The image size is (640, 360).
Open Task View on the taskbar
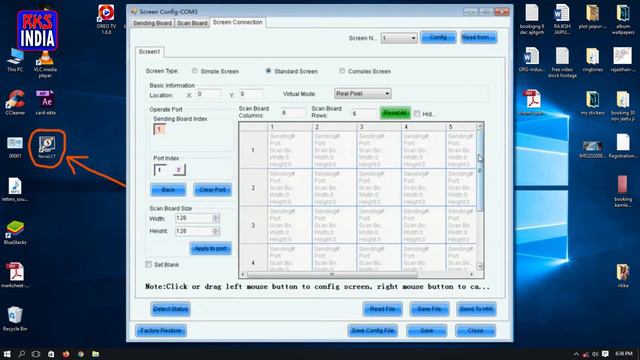point(36,354)
